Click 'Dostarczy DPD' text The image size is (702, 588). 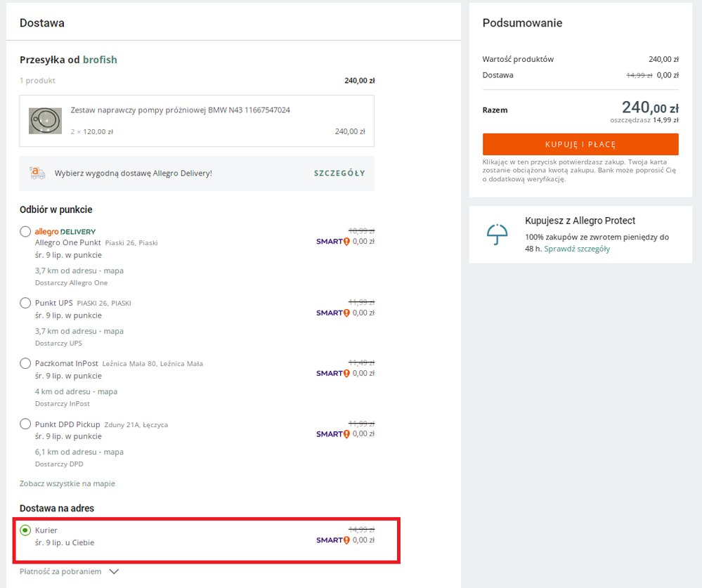59,464
